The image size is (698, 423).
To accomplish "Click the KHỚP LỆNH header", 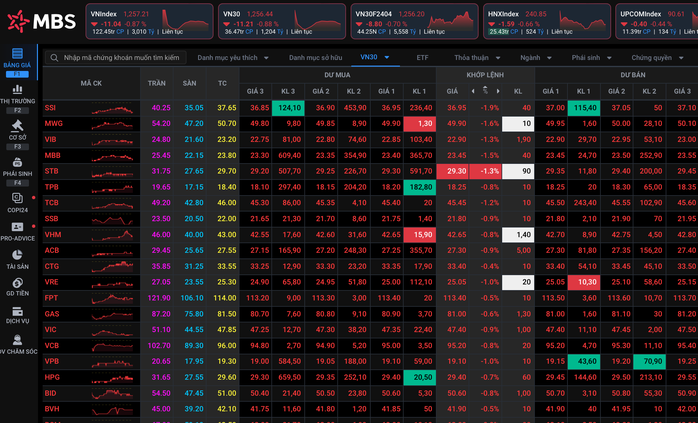I will pyautogui.click(x=485, y=75).
